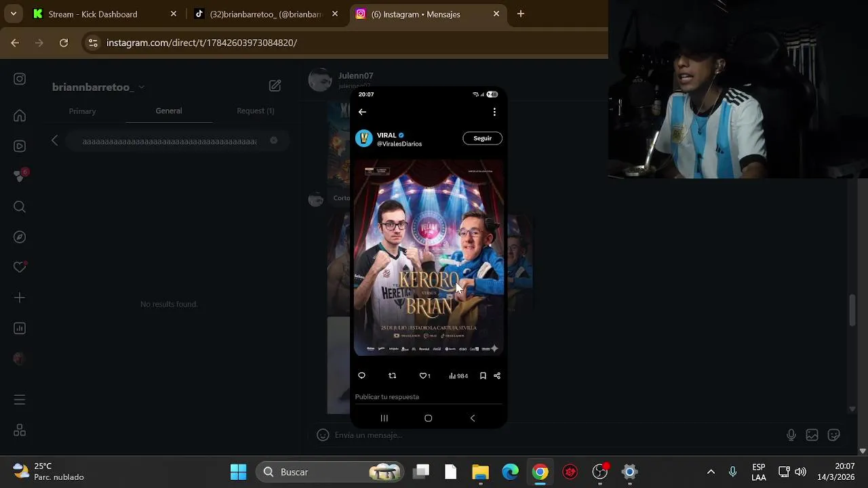This screenshot has height=488, width=868.
Task: Clear the search field text
Action: pos(274,140)
